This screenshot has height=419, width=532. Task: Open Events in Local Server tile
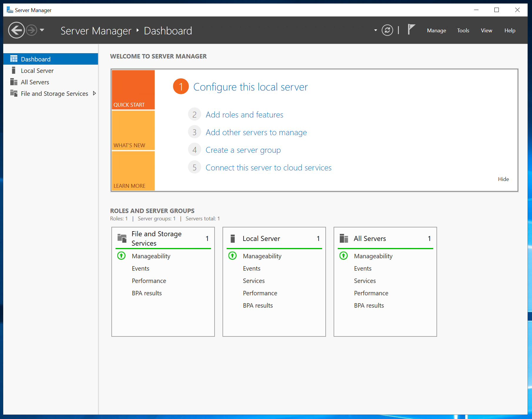pos(252,269)
